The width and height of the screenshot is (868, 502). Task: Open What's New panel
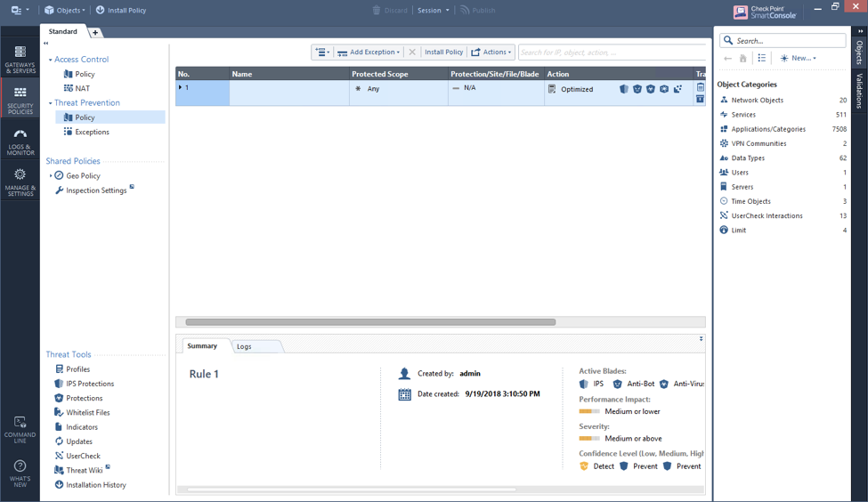click(x=20, y=474)
